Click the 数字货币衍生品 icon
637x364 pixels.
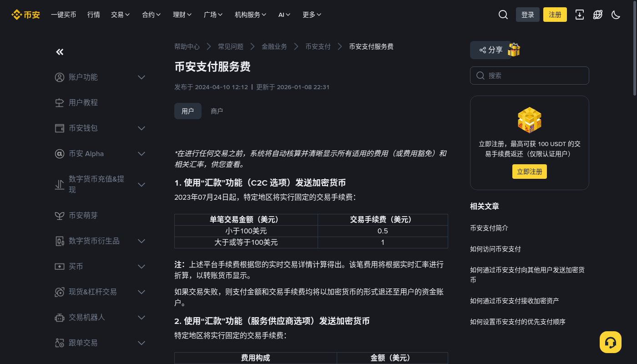coord(60,241)
